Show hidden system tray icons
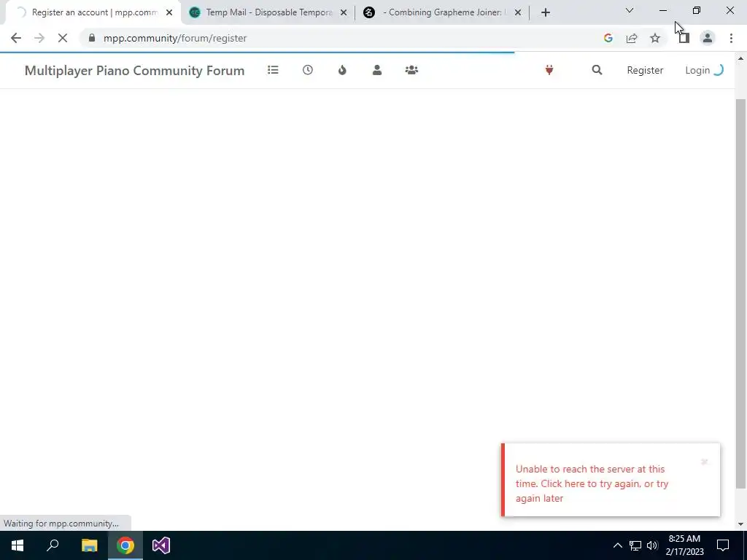The width and height of the screenshot is (747, 560). tap(617, 545)
